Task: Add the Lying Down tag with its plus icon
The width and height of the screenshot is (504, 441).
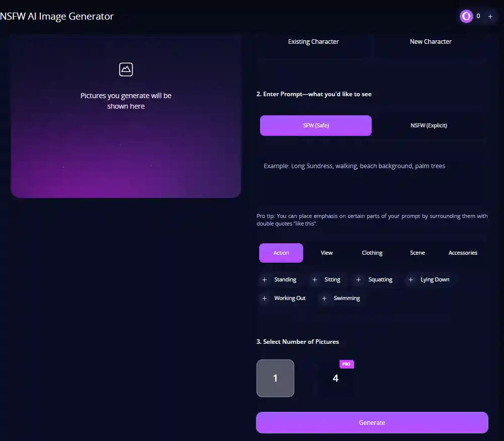Action: 410,279
